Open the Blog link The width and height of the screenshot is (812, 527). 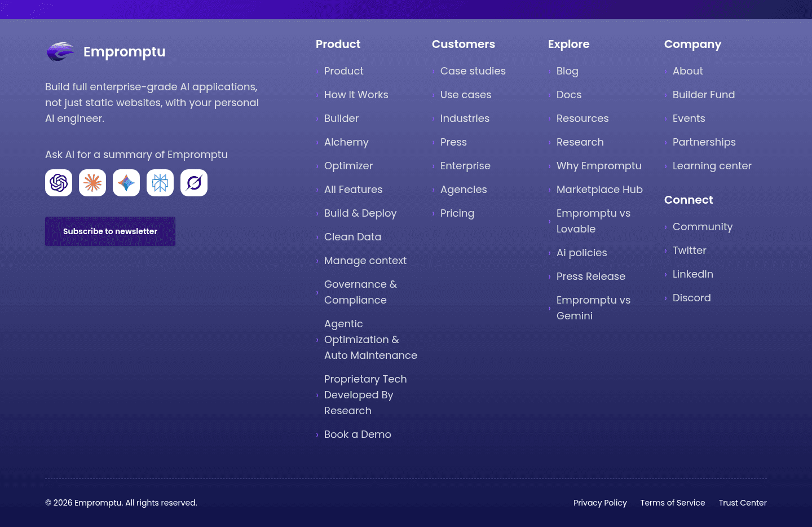coord(567,71)
